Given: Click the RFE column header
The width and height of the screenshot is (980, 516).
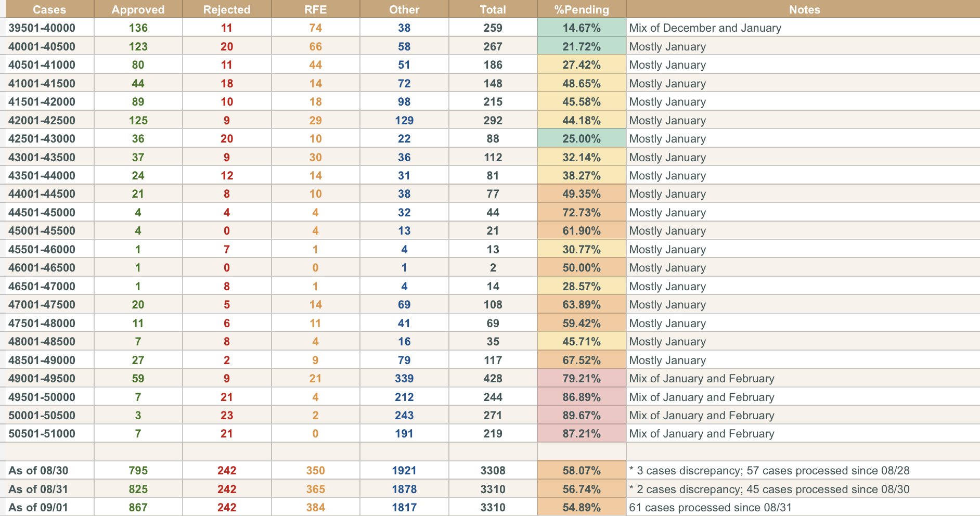Looking at the screenshot, I should coord(315,9).
